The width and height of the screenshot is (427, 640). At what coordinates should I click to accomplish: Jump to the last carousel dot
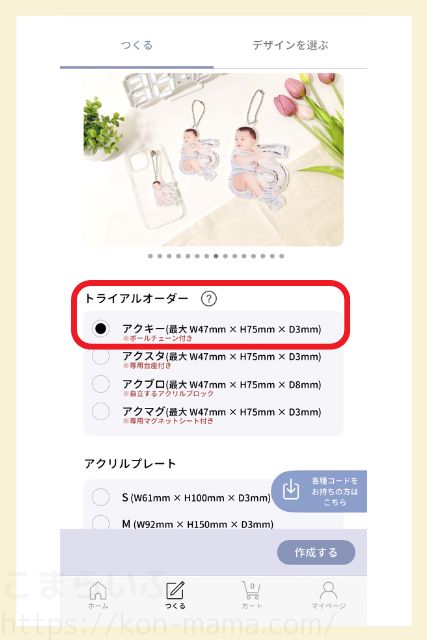(x=282, y=256)
